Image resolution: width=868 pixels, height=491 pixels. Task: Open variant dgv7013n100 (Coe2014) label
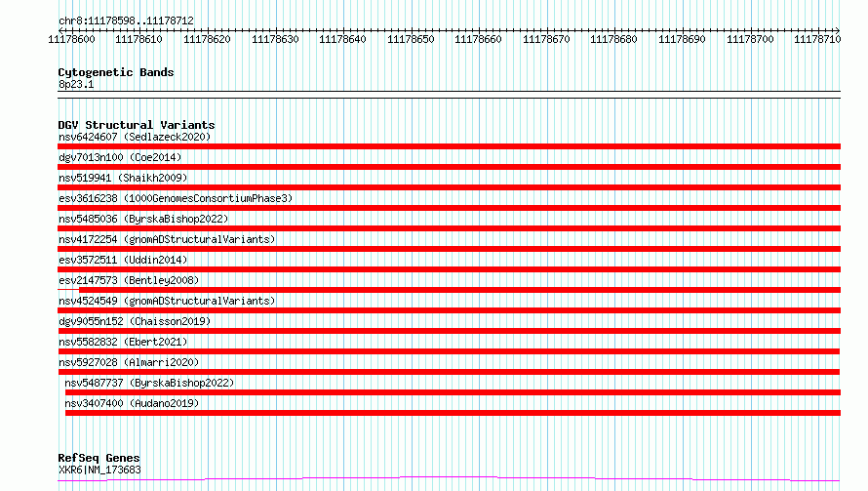coord(120,157)
